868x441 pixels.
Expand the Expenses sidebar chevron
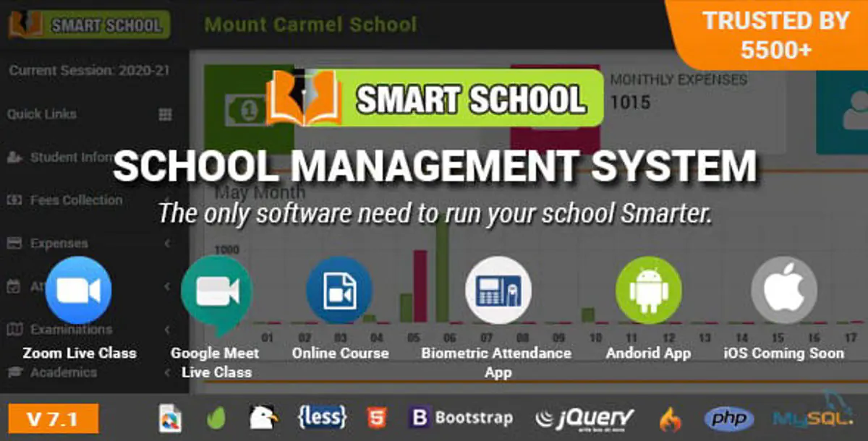click(167, 244)
